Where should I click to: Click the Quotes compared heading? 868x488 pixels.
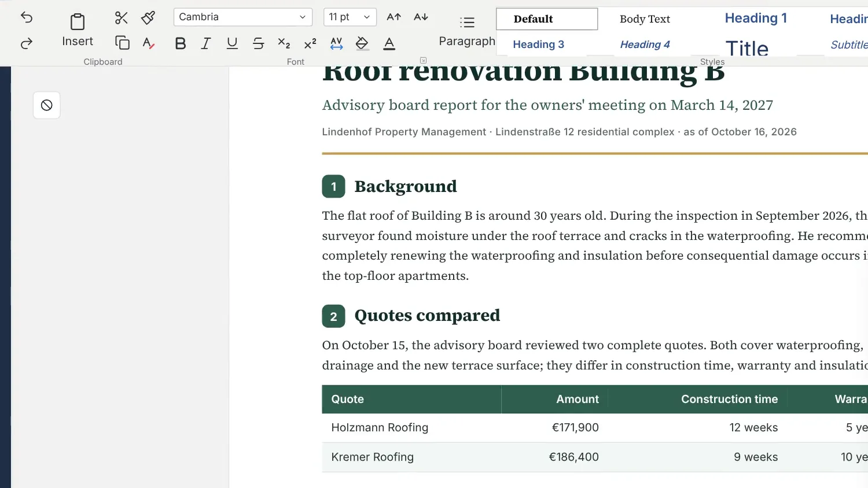[427, 316]
